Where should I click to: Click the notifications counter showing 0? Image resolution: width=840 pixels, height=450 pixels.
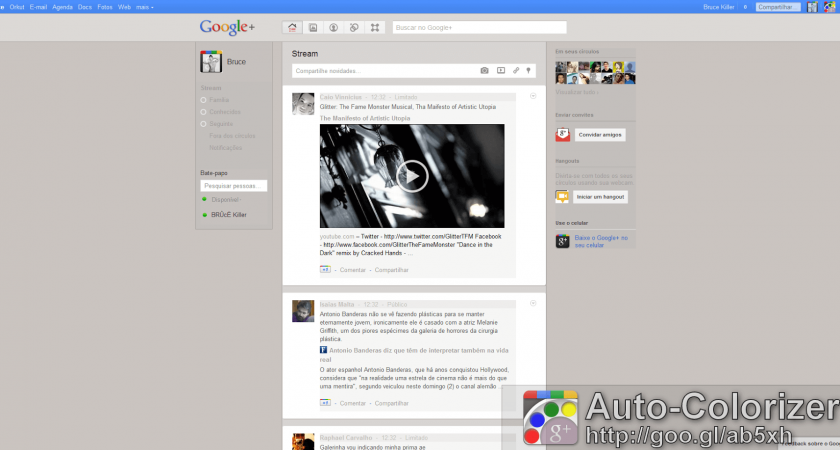click(x=745, y=7)
